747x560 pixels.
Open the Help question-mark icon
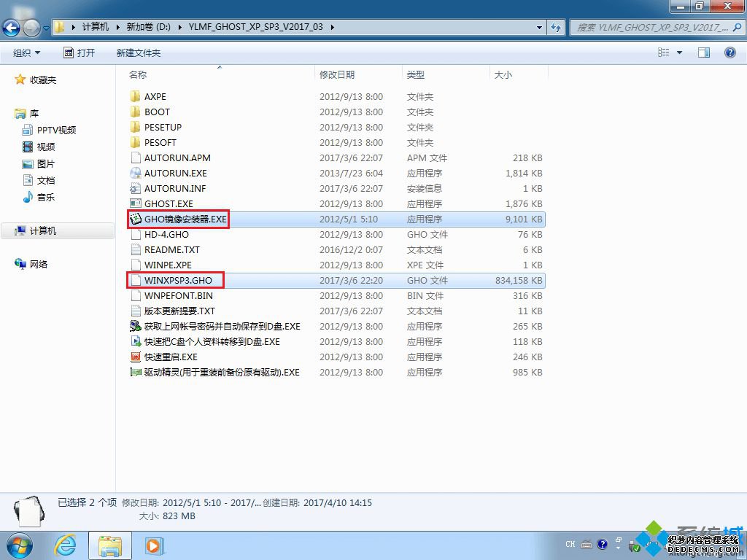pyautogui.click(x=729, y=52)
